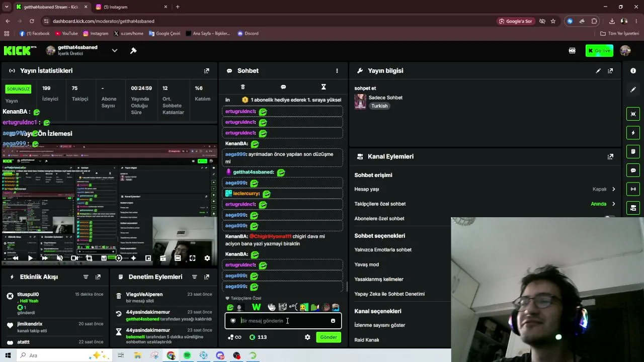Unmute the stream preview audio
The width and height of the screenshot is (644, 362).
pos(59,258)
